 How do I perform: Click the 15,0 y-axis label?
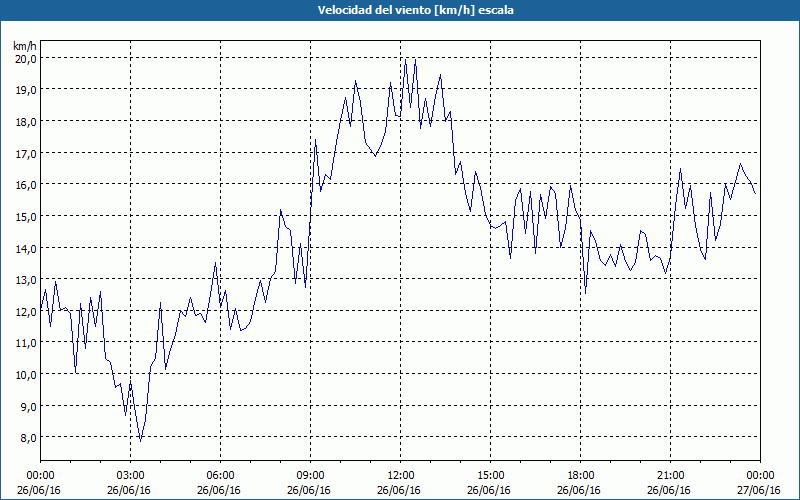(26, 216)
